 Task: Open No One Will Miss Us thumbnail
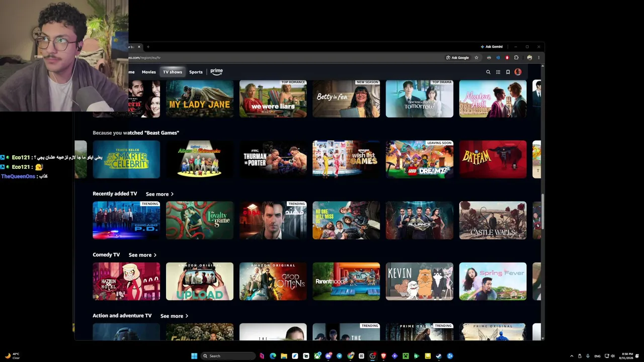click(x=346, y=220)
